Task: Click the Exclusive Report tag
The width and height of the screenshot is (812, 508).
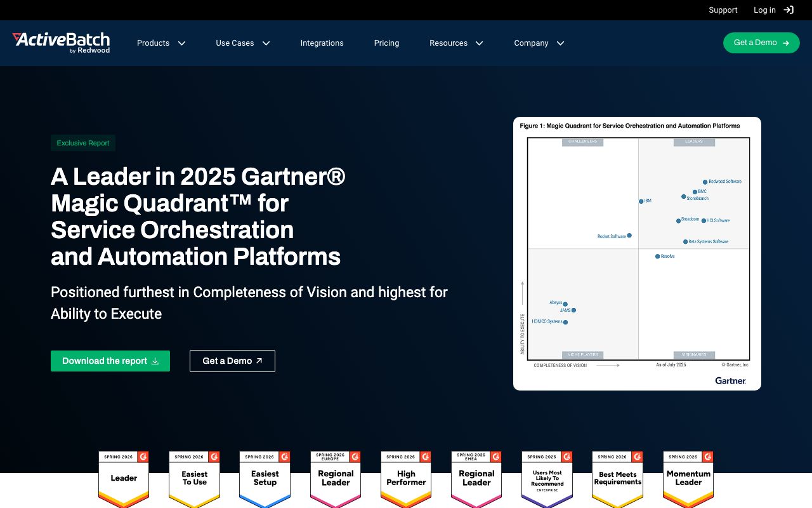Action: point(83,143)
